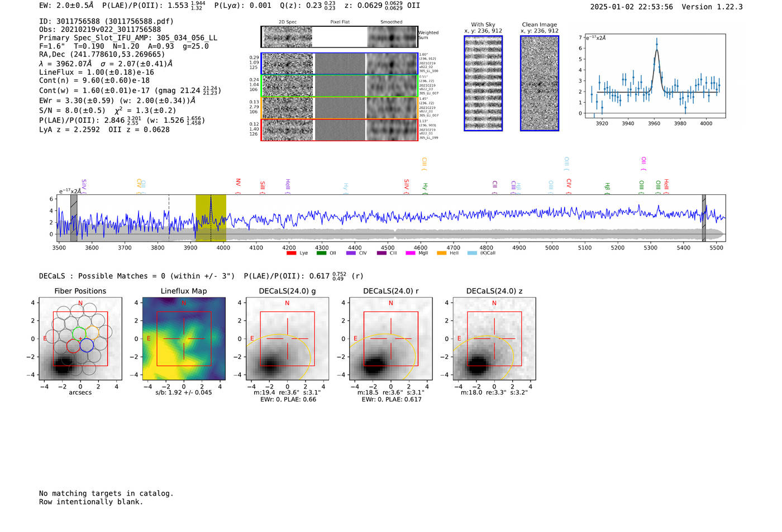Click the ID: 3011756588 text line
This screenshot has width=782, height=532.
click(106, 21)
